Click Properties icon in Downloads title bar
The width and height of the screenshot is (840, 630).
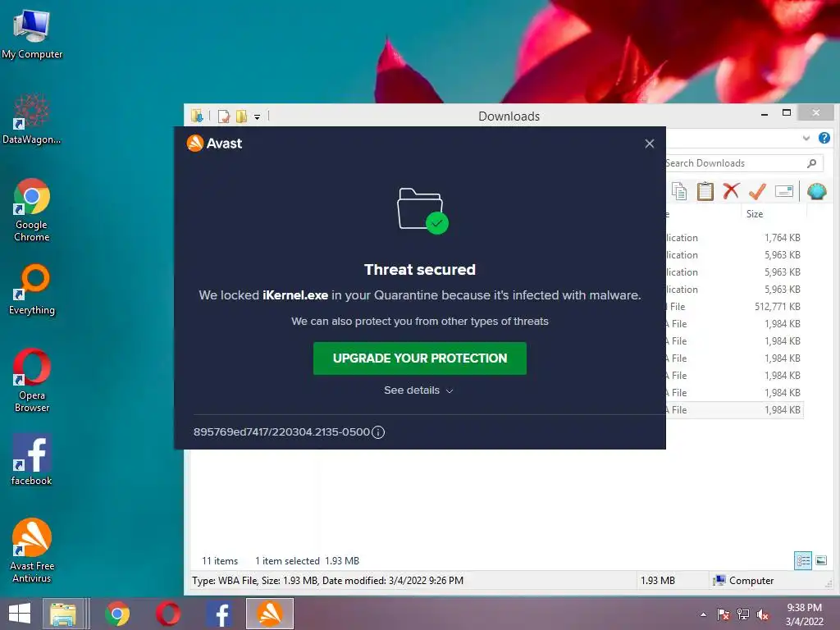coord(224,116)
